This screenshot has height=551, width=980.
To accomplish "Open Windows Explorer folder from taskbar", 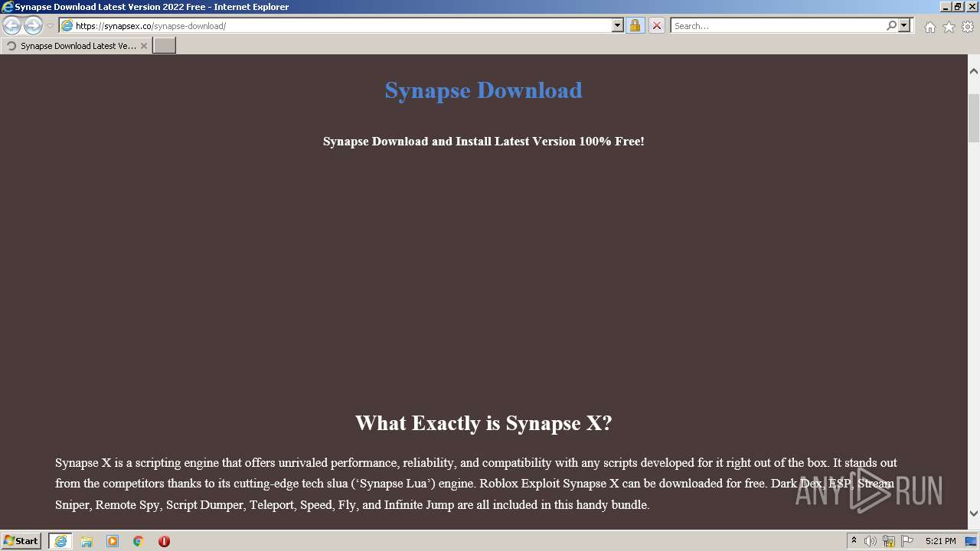I will coord(87,541).
